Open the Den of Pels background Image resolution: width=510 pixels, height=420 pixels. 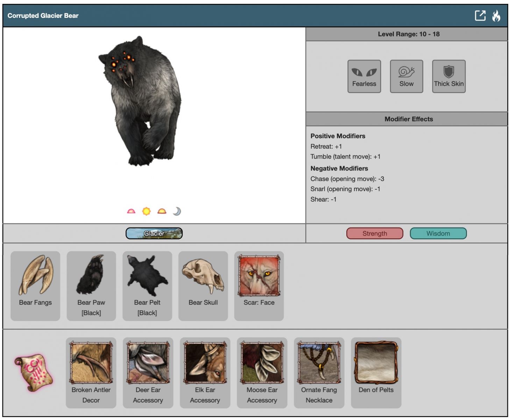376,372
